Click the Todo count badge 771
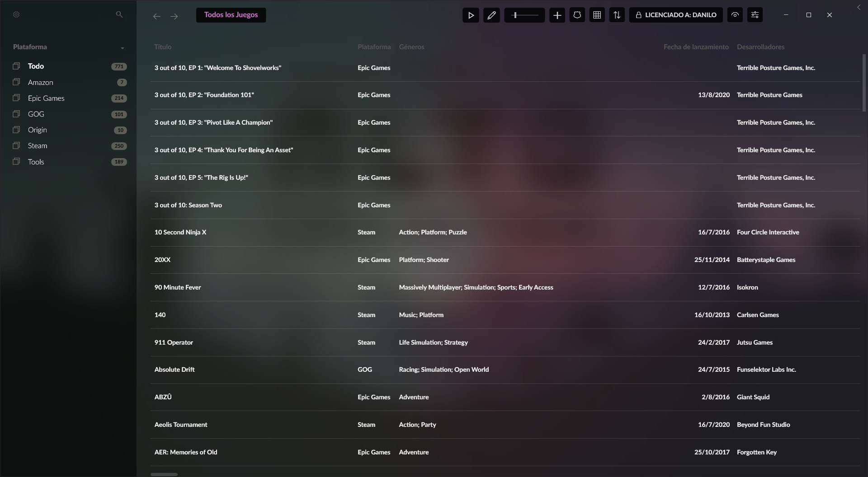 [x=119, y=66]
